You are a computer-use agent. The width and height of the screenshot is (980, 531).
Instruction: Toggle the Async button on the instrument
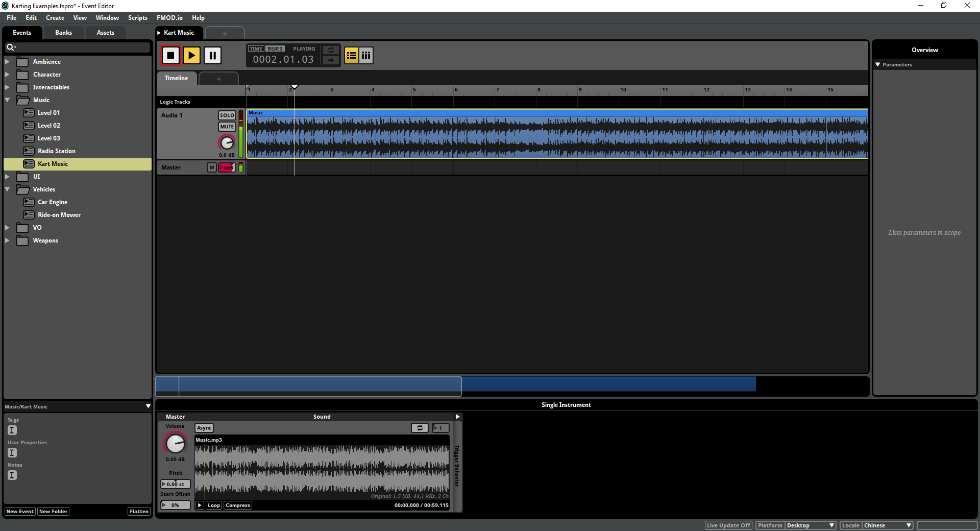204,428
